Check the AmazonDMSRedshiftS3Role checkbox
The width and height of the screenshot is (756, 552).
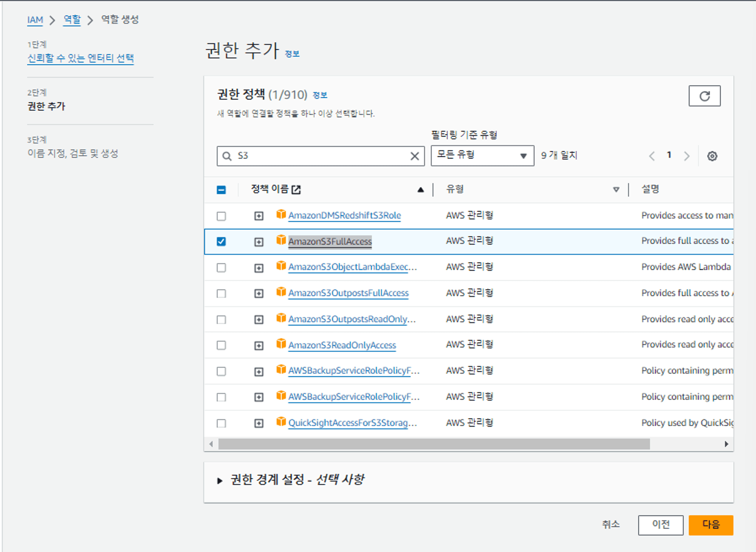click(221, 216)
